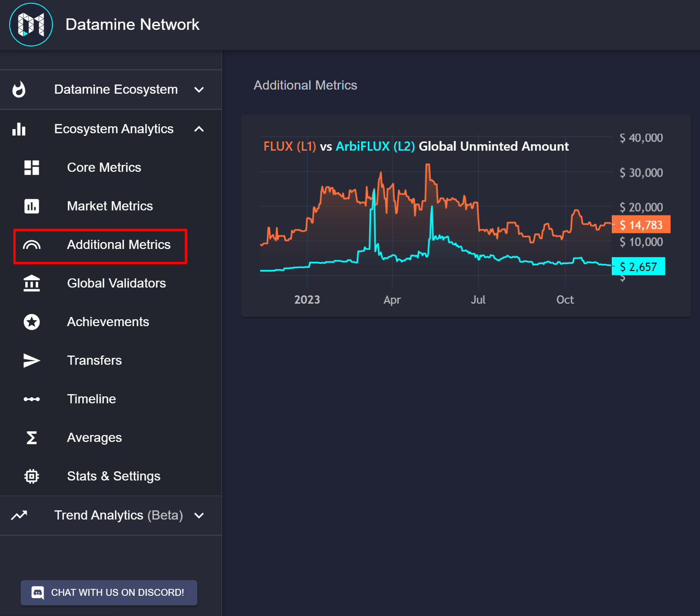Open Market Metrics page

click(x=111, y=206)
